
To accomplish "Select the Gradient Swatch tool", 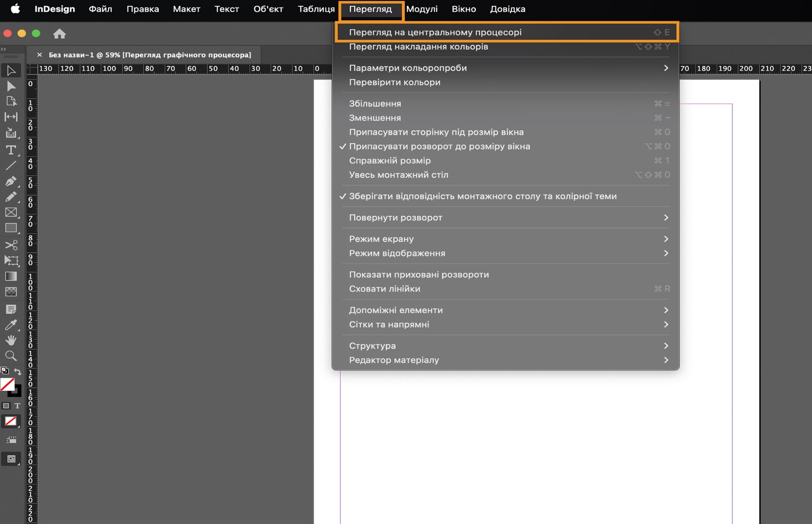I will click(x=11, y=276).
